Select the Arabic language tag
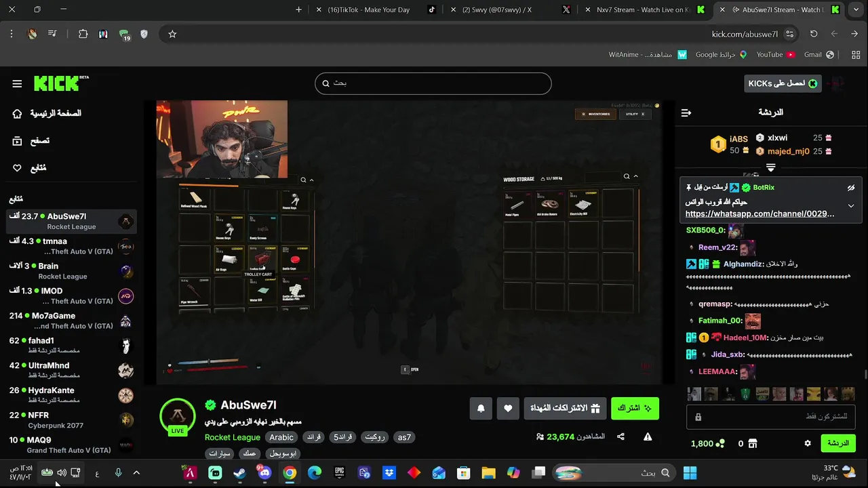 281,437
